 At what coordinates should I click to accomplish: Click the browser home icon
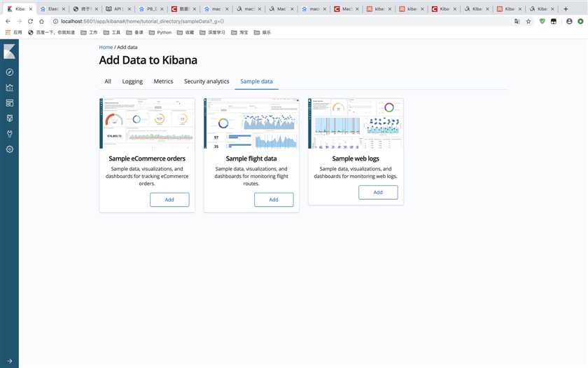[x=41, y=22]
